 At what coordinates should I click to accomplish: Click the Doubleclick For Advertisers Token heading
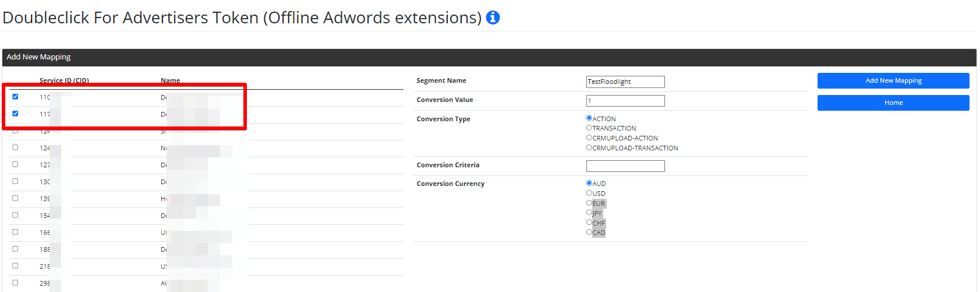242,17
